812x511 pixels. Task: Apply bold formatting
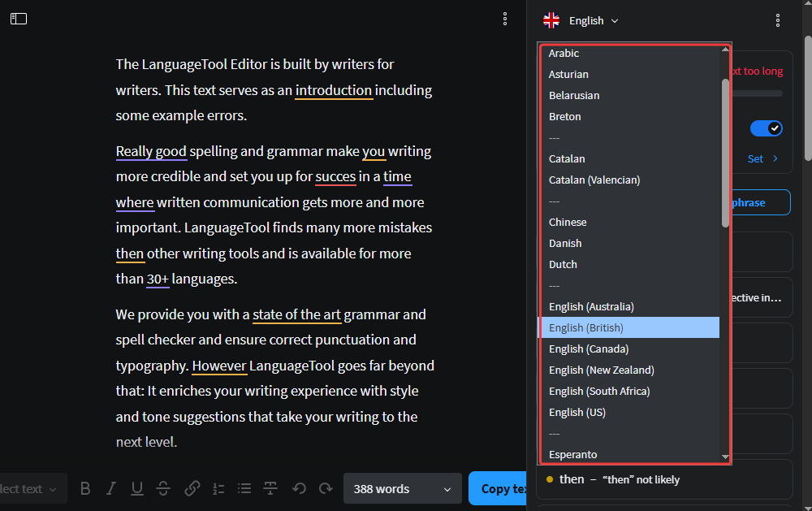click(85, 488)
